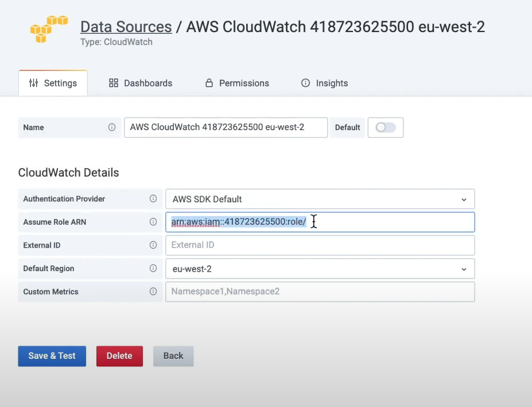This screenshot has width=532, height=407.
Task: Open the Default Region dropdown
Action: point(320,269)
